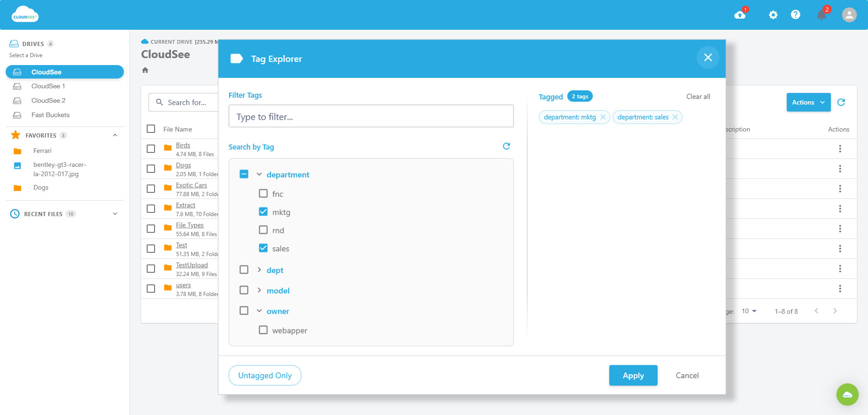Click the Apply button
The image size is (868, 415).
[x=633, y=375]
